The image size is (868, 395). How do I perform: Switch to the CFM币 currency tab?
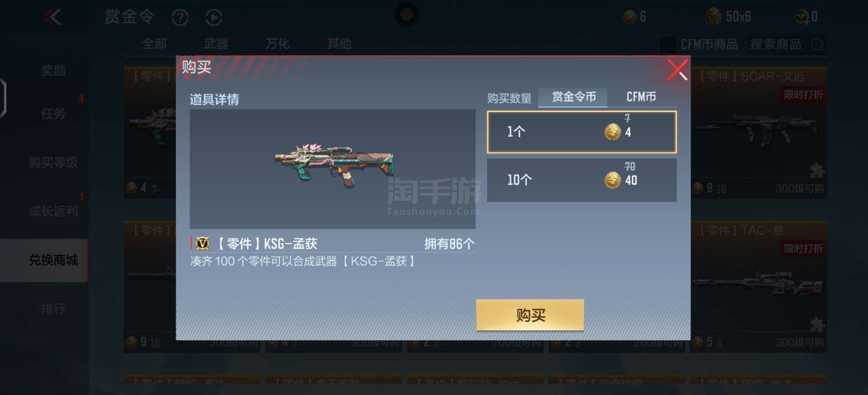coord(641,97)
